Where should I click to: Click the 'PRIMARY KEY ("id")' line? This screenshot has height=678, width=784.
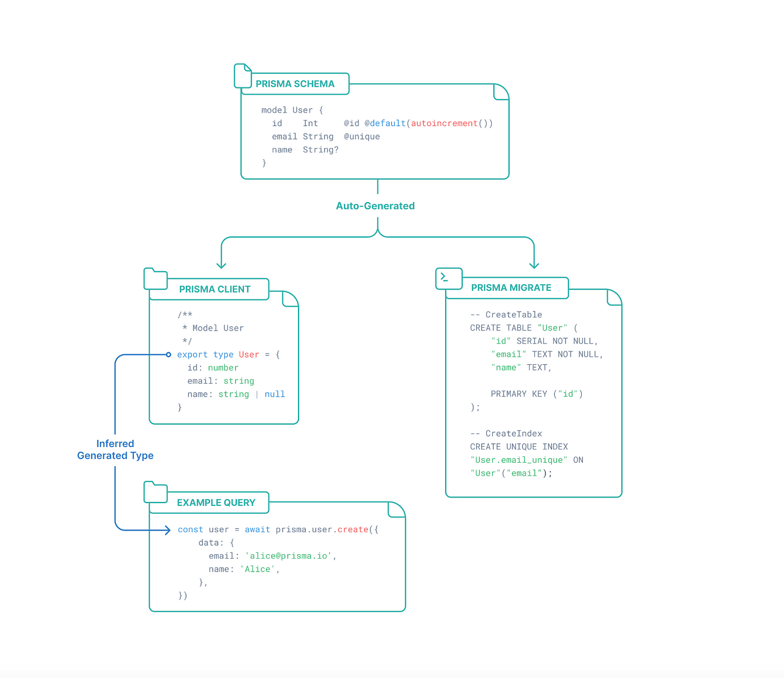pyautogui.click(x=537, y=394)
